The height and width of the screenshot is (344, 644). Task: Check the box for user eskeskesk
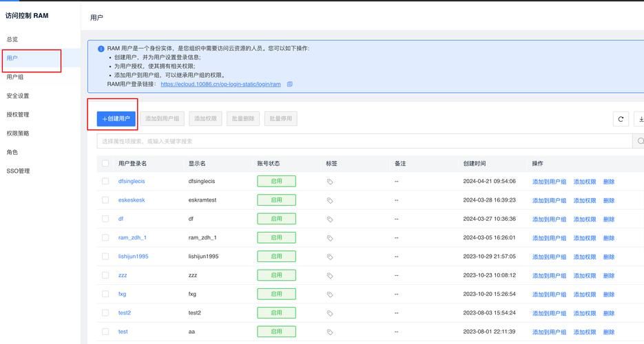tap(105, 200)
